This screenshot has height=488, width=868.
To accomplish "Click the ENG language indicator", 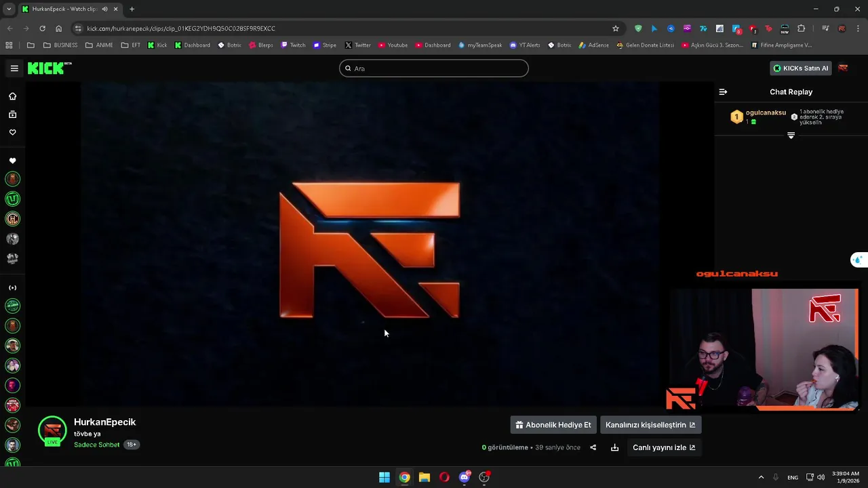I will [x=793, y=478].
